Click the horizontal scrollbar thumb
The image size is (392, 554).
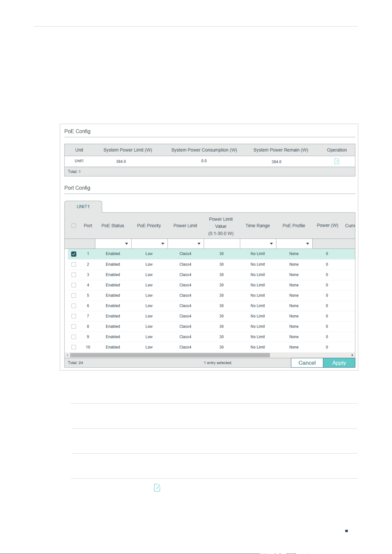click(170, 355)
